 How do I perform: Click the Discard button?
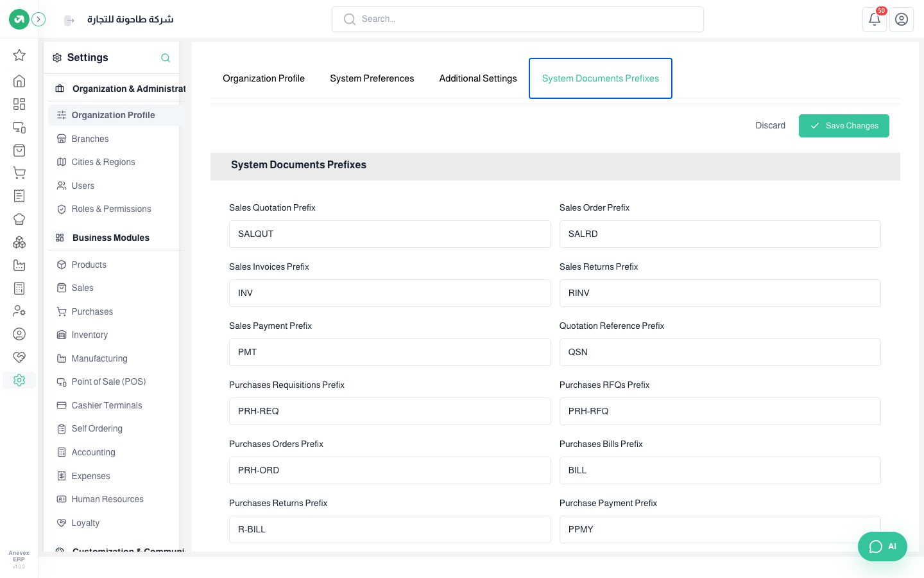[x=771, y=126]
